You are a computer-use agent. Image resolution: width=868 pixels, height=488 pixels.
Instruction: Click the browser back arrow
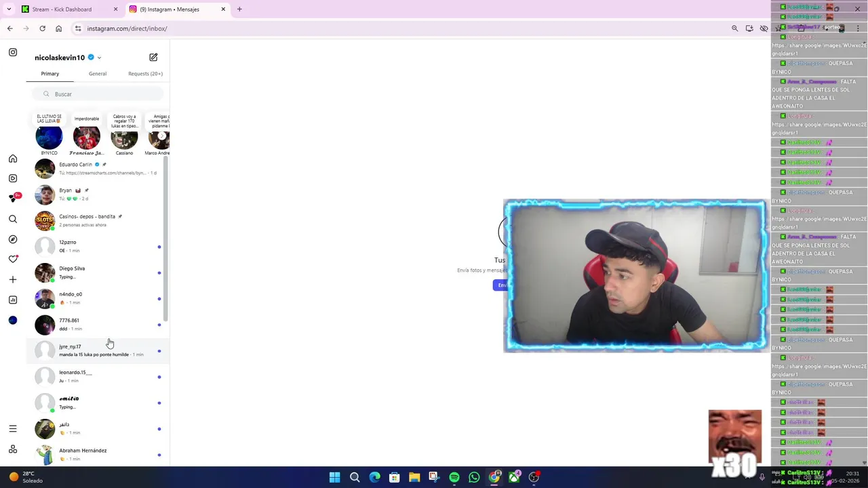pos(9,28)
